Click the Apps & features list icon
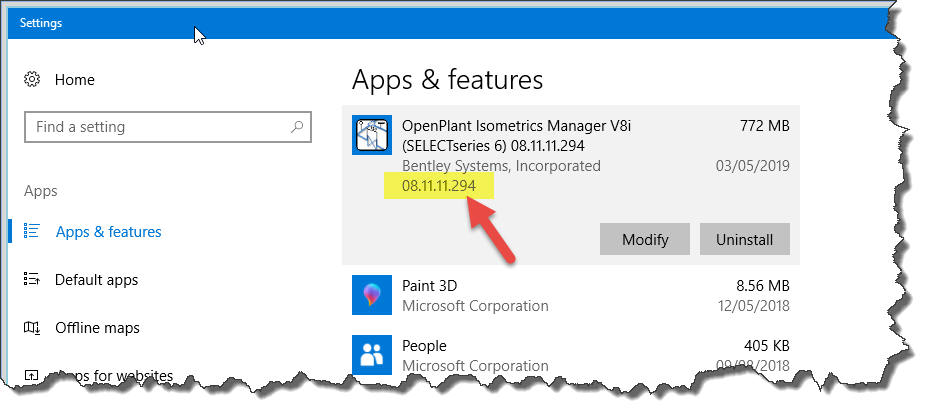Image resolution: width=931 pixels, height=415 pixels. point(31,232)
